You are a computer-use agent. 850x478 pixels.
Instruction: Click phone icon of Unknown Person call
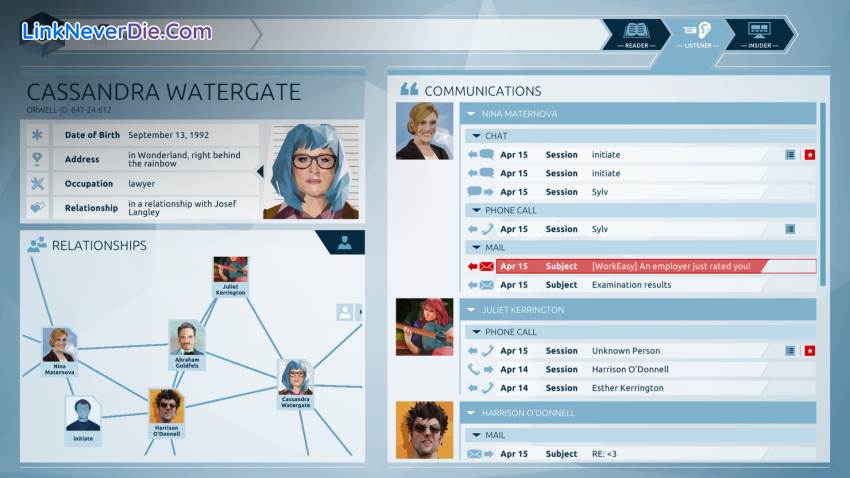pos(486,351)
